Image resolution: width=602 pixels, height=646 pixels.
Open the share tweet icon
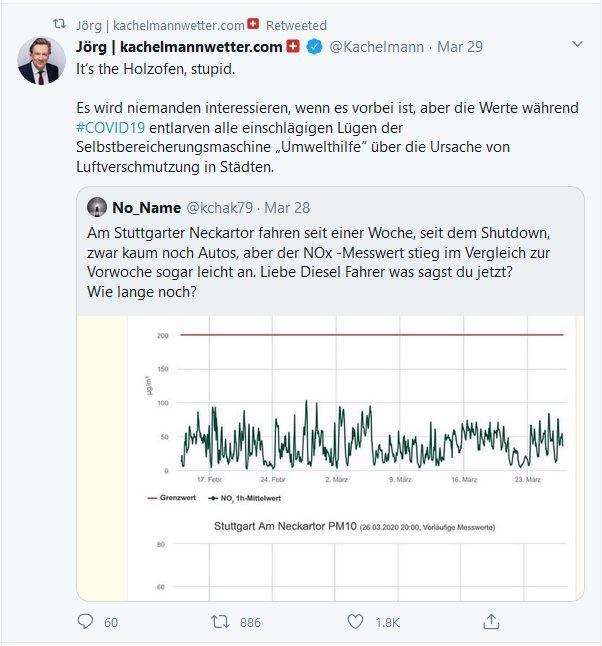pos(491,622)
